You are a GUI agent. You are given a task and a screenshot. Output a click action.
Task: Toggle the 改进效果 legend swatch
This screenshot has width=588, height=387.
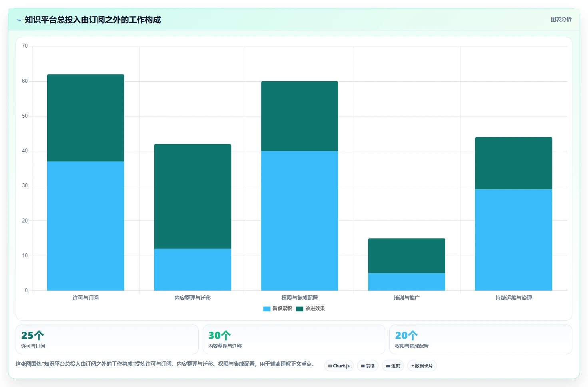click(299, 309)
